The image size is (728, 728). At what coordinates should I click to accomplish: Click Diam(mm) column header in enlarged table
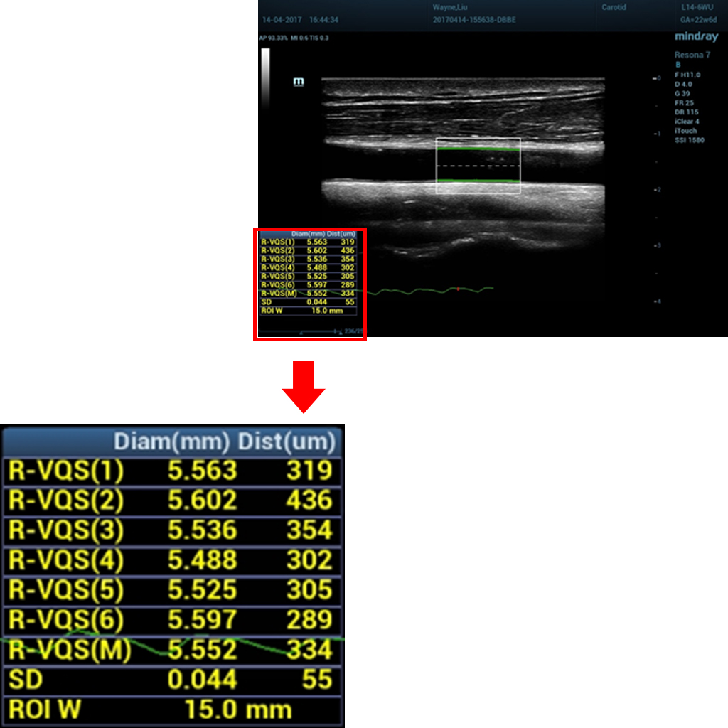tap(172, 442)
